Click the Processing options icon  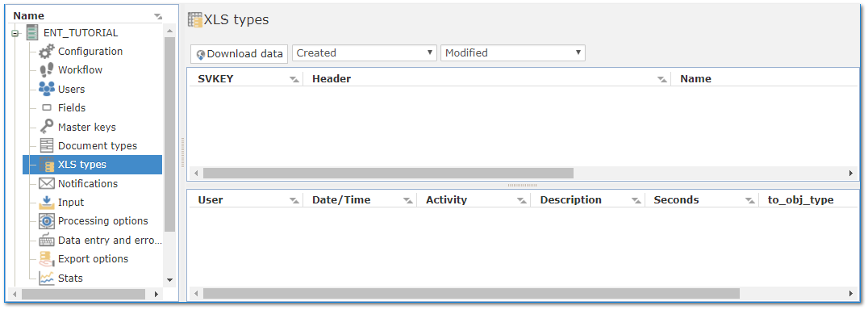point(47,221)
